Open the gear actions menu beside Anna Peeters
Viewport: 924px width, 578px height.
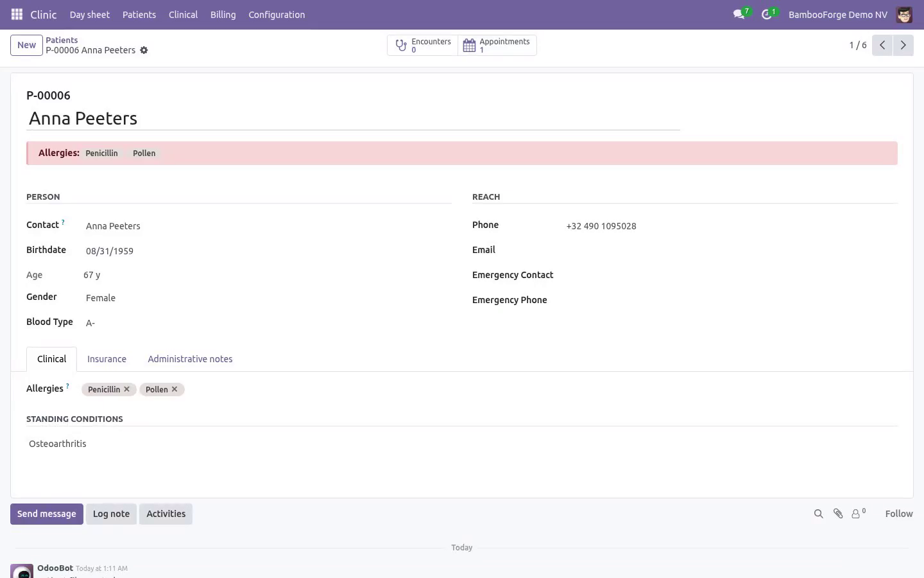point(144,50)
